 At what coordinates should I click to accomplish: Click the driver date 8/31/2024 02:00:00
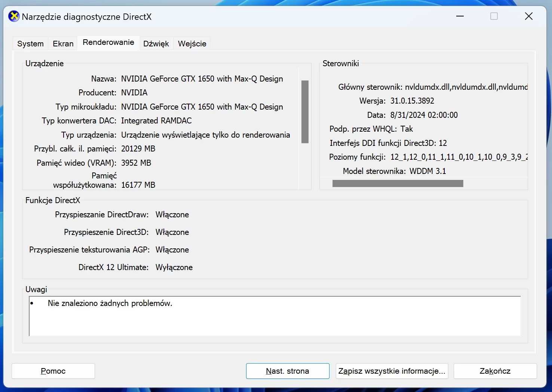click(424, 115)
